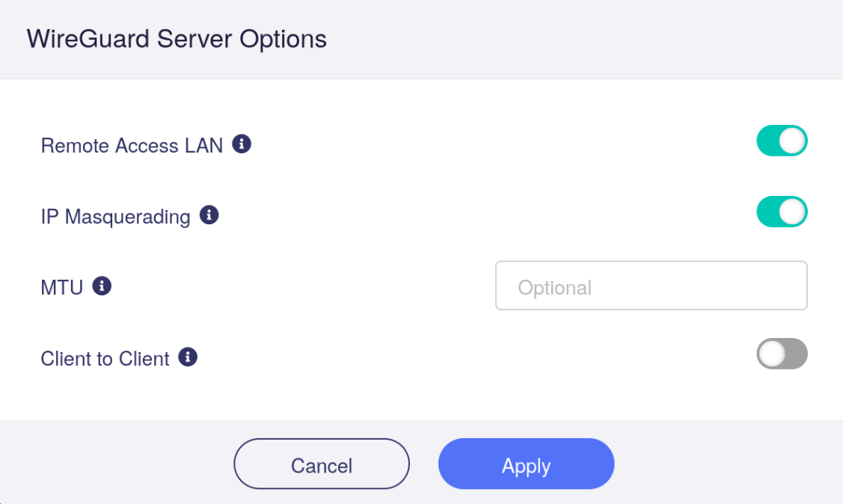Select the IP Masquerading label text
843x504 pixels.
point(116,217)
